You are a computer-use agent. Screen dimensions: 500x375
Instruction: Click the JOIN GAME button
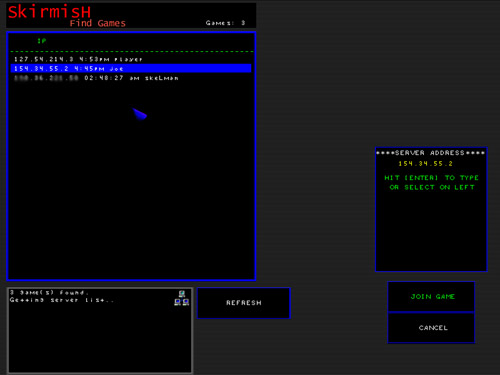click(431, 297)
